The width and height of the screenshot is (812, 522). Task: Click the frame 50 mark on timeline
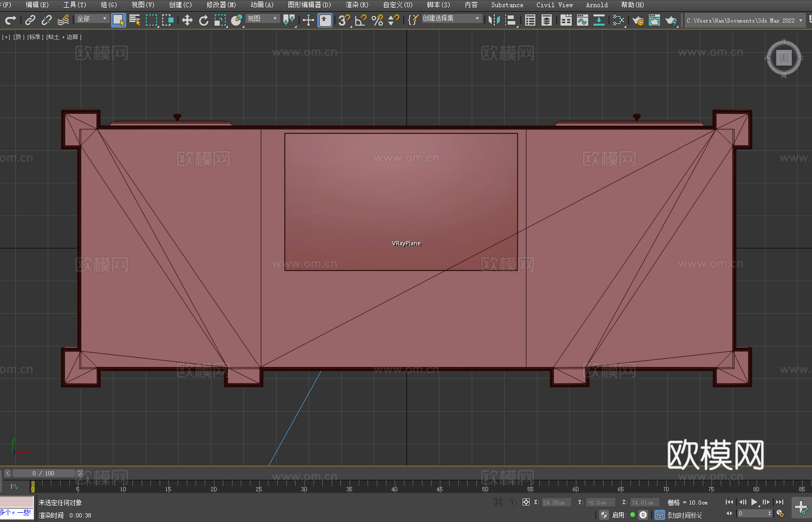pos(485,489)
